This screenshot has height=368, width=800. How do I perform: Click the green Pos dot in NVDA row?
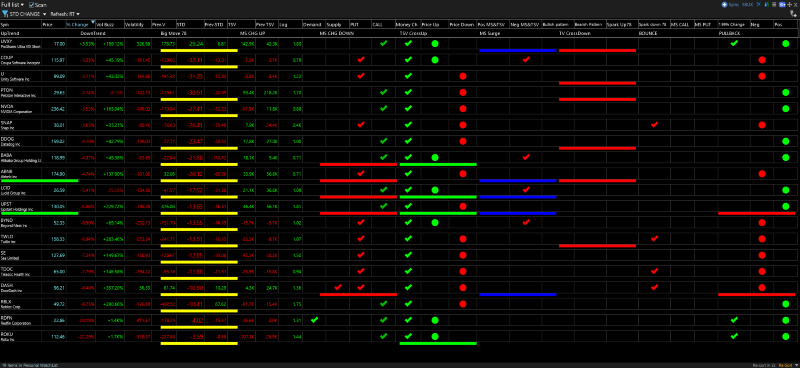pyautogui.click(x=785, y=109)
